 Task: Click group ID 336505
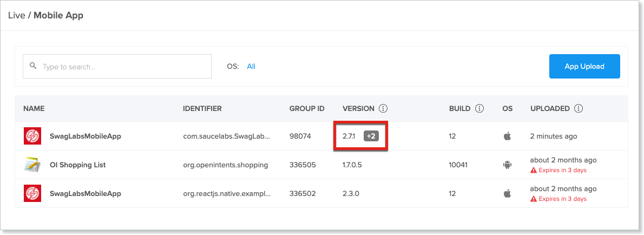(303, 165)
